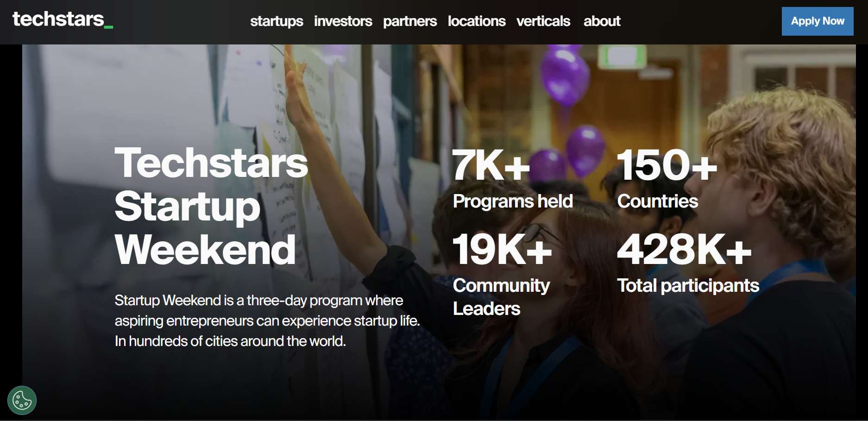Image resolution: width=868 pixels, height=421 pixels.
Task: Click the Startup Weekend description paragraph
Action: pyautogui.click(x=267, y=320)
